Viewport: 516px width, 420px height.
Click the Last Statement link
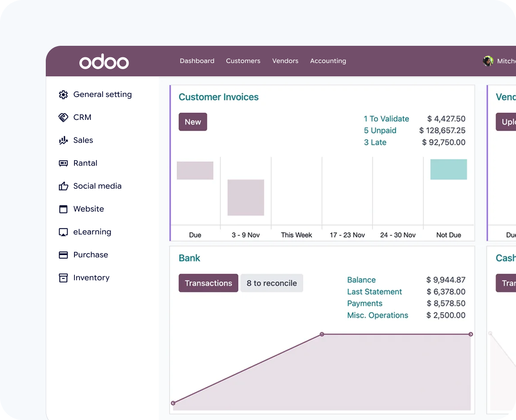click(x=374, y=292)
